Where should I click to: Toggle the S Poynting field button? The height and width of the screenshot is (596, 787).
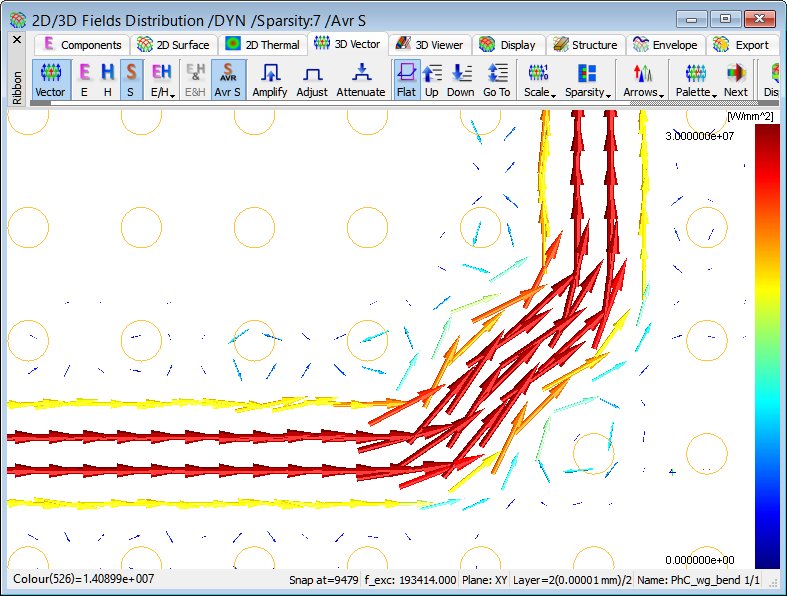[131, 80]
